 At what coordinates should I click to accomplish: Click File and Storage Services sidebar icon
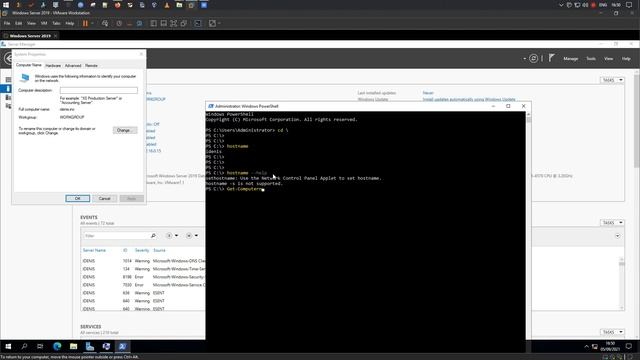[x=8, y=106]
